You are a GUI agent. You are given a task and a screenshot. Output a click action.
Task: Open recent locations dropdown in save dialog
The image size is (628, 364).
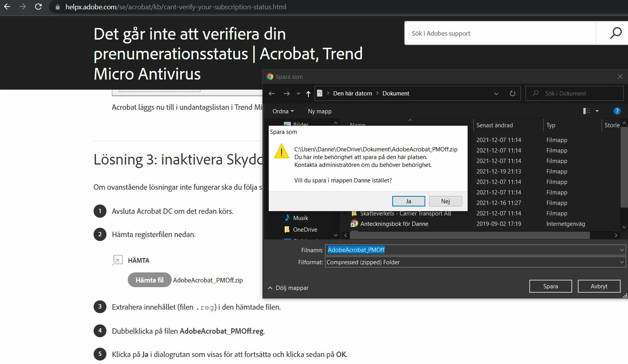tap(298, 94)
